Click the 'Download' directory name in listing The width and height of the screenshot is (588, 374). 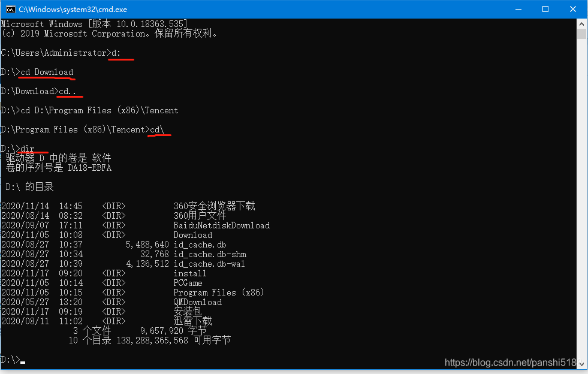point(193,235)
